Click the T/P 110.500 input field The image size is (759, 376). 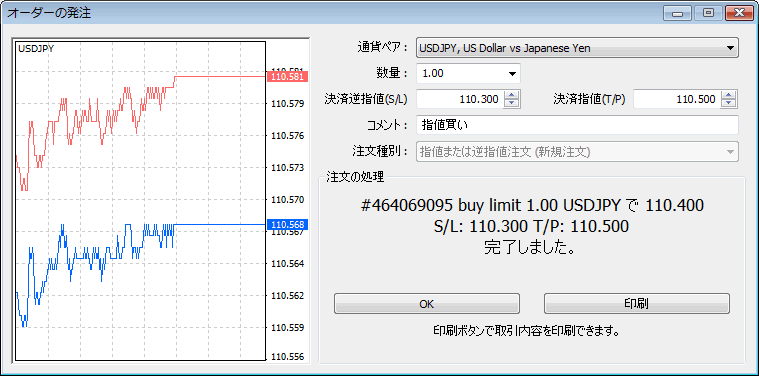[677, 99]
